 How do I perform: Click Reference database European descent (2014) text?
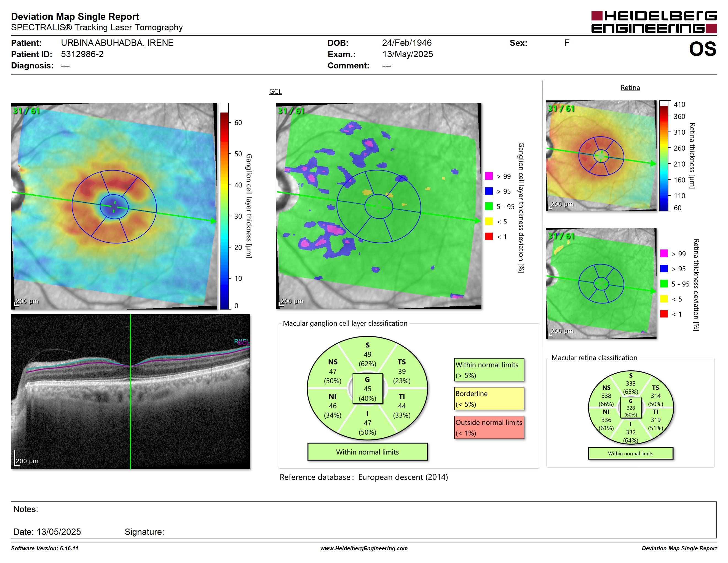(364, 477)
